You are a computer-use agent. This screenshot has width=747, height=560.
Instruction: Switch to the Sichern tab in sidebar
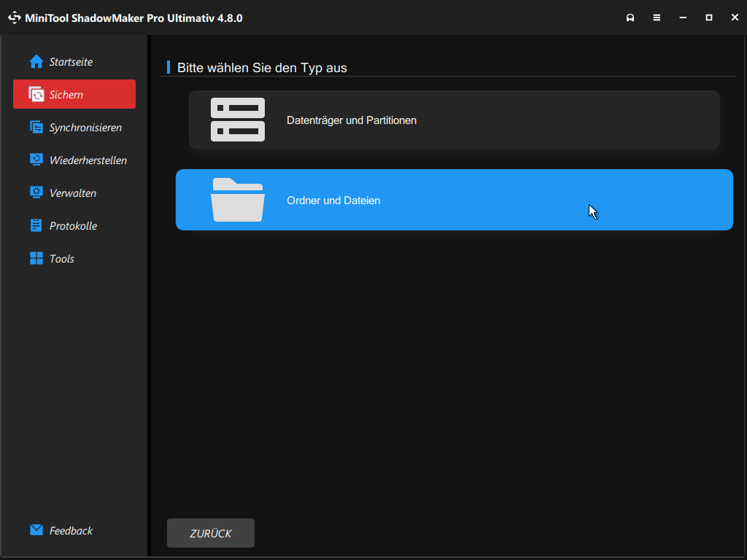pyautogui.click(x=74, y=94)
